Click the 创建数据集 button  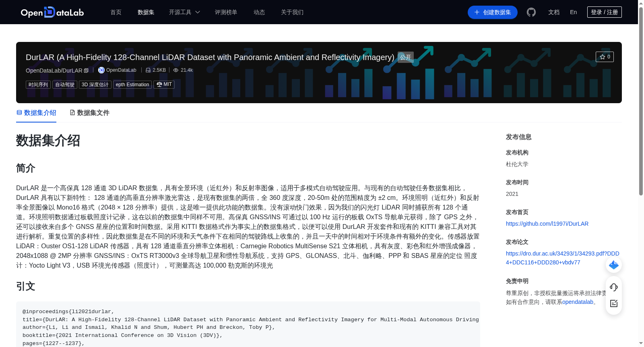493,12
